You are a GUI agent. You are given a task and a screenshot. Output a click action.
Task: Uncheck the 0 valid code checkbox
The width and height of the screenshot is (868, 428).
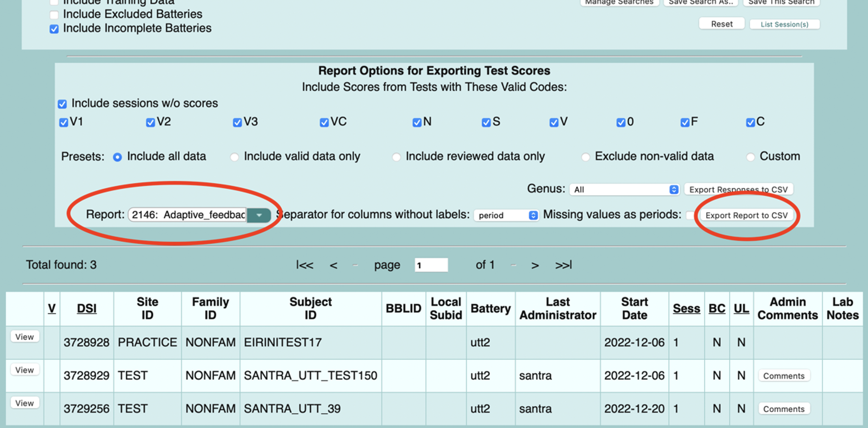click(x=621, y=122)
